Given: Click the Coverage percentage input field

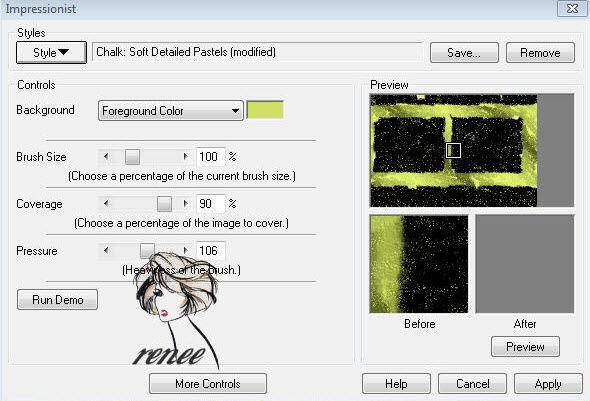Looking at the screenshot, I should (x=210, y=204).
